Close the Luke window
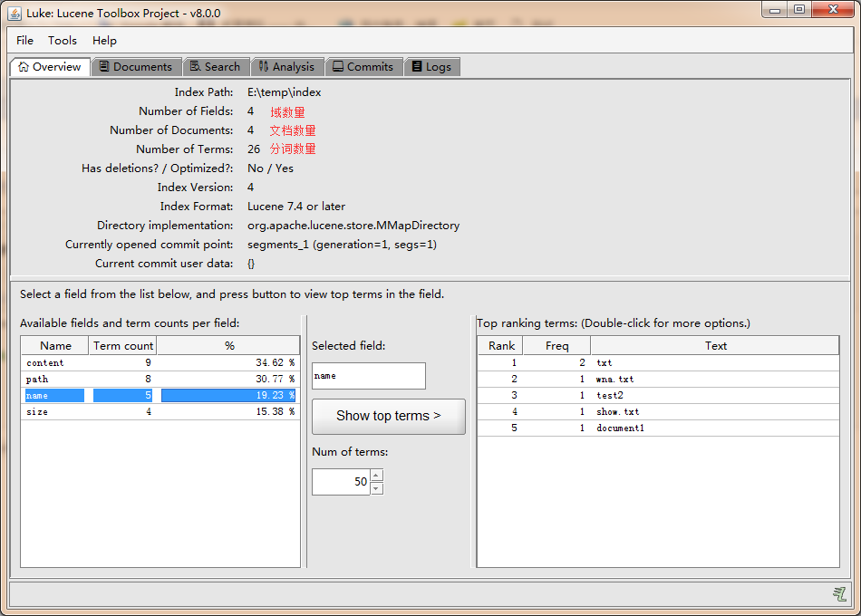This screenshot has width=861, height=616. click(832, 10)
